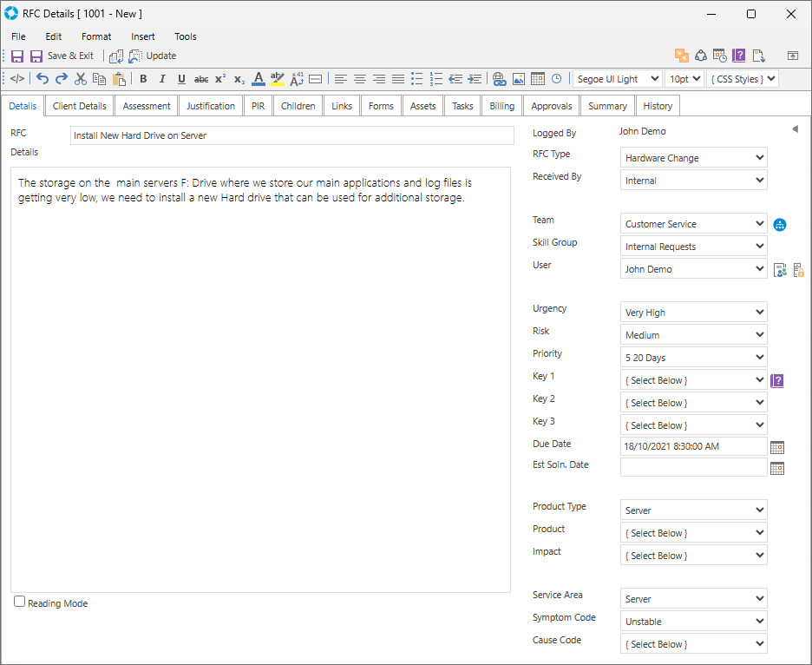Click the Save & Exit toolbar button
812x665 pixels.
[x=62, y=56]
